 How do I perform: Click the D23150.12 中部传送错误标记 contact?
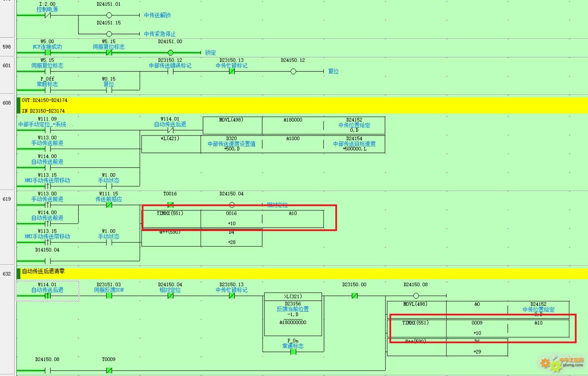pos(170,71)
